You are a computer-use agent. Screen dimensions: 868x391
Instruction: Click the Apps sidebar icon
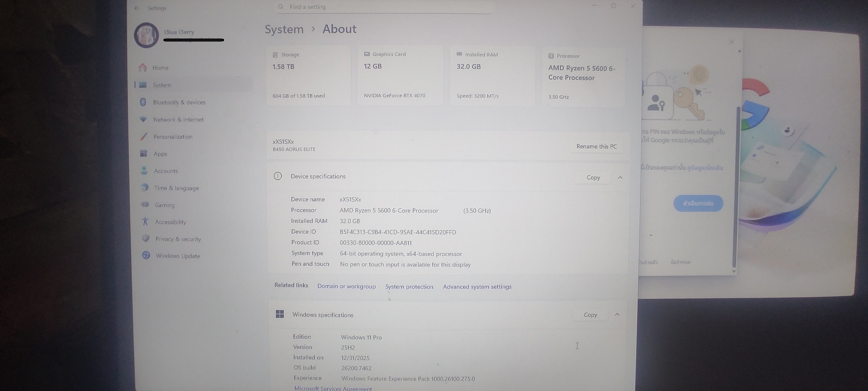(144, 153)
